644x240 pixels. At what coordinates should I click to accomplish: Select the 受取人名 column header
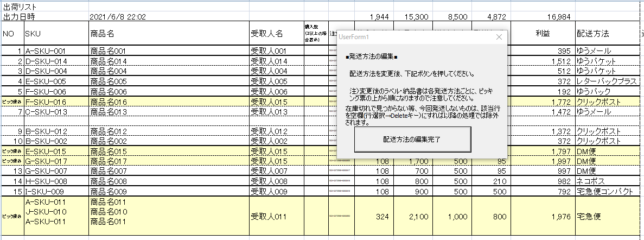(267, 34)
